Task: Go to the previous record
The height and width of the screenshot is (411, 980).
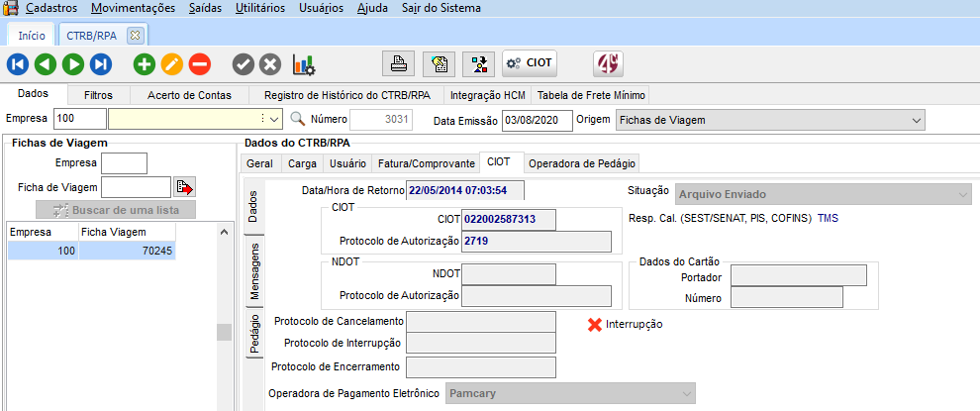Action: click(46, 64)
